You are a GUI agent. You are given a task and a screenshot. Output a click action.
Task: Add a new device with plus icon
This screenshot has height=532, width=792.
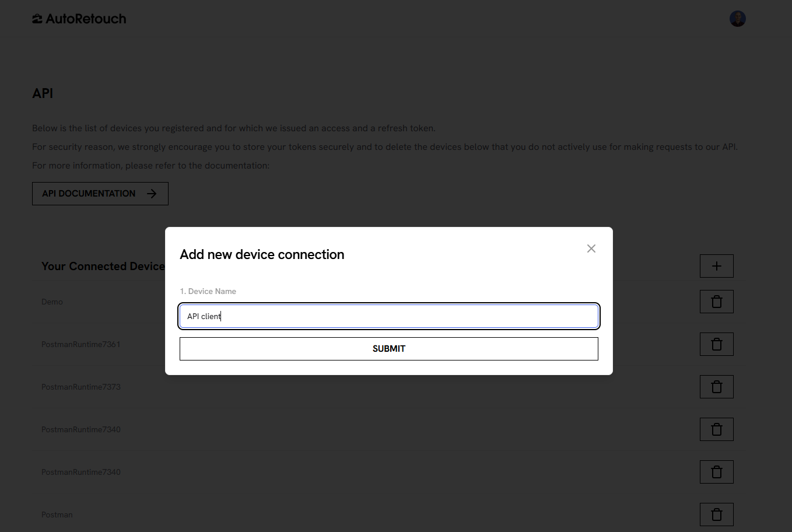pos(717,266)
